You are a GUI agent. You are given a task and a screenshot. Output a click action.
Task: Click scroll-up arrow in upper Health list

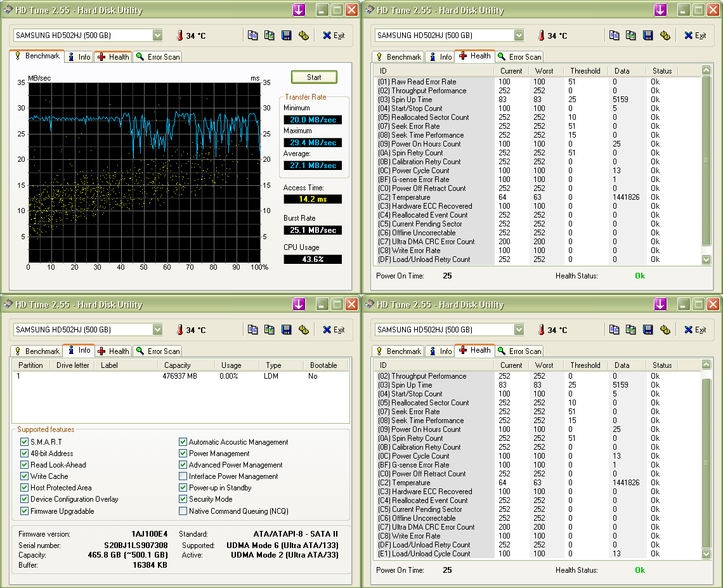click(706, 70)
